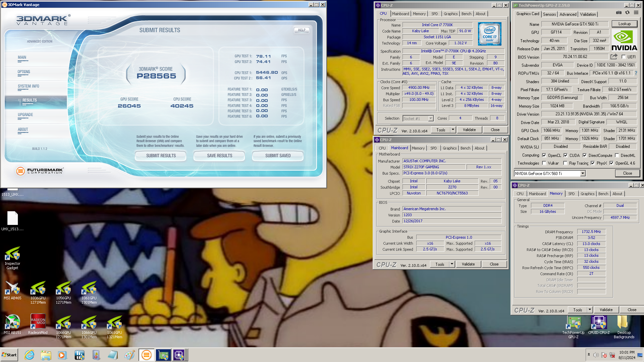The image size is (644, 362).
Task: Toggle the Ray Tracing checkbox
Action: coord(565,163)
